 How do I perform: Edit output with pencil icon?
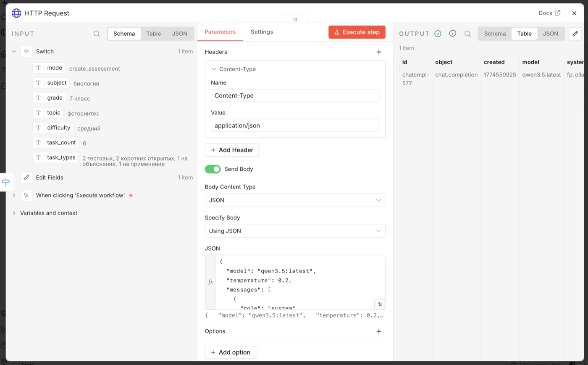[x=575, y=34]
